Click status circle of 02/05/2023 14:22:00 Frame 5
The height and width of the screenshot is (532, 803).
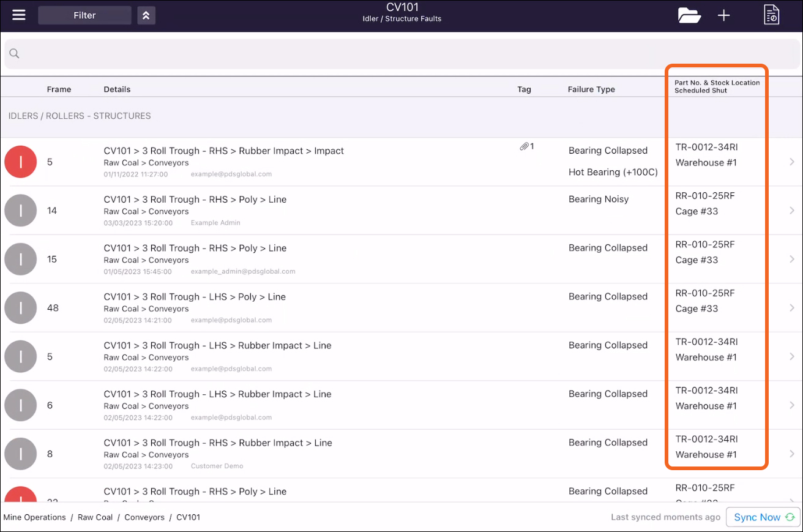[21, 356]
